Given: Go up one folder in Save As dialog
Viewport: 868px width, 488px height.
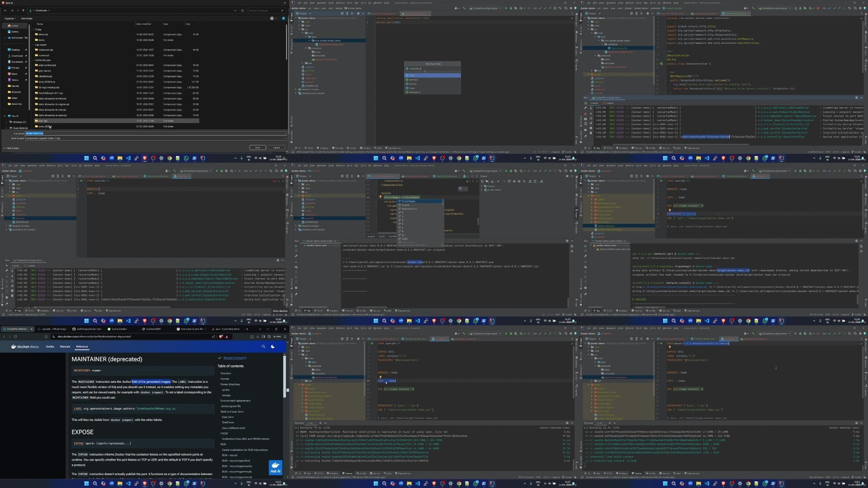Looking at the screenshot, I should tap(23, 11).
